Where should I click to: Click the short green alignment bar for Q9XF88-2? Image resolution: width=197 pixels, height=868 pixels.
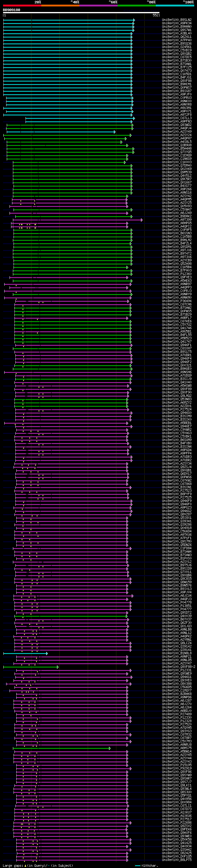click(x=31, y=667)
